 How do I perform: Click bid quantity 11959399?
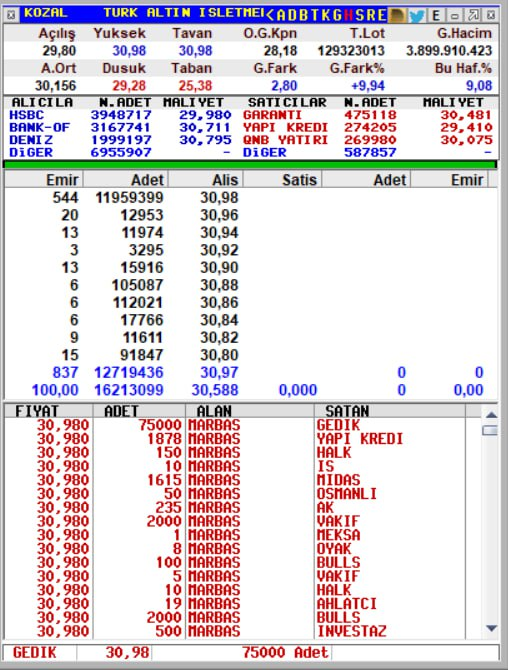point(129,198)
